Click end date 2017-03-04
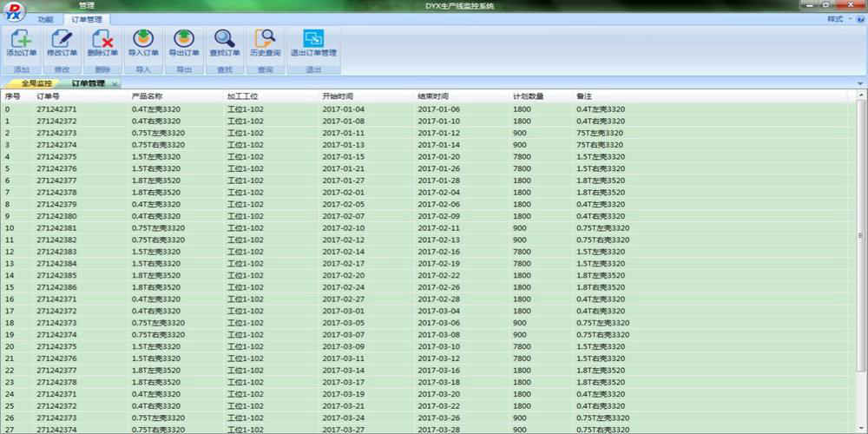Screen dimensions: 868x434 point(439,311)
